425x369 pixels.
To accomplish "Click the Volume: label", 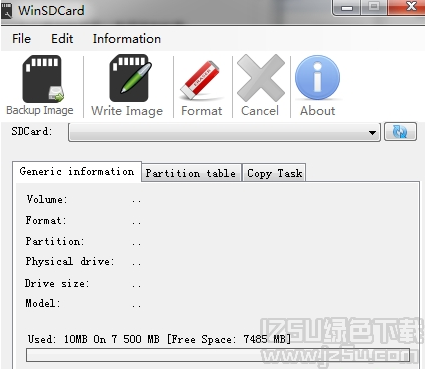I will tap(47, 199).
